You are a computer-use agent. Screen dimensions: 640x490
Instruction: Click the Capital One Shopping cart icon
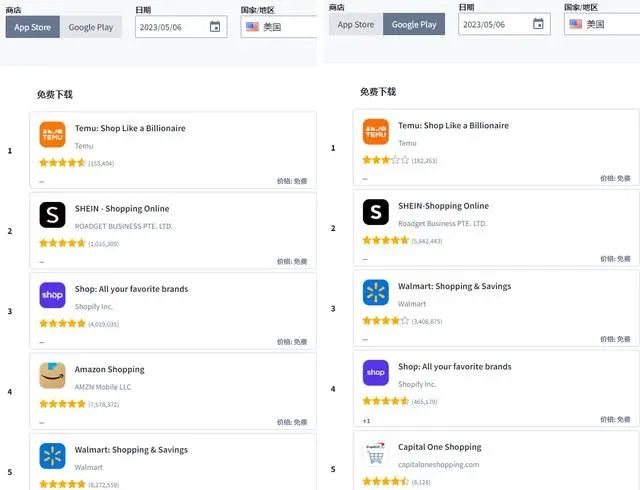tap(376, 455)
